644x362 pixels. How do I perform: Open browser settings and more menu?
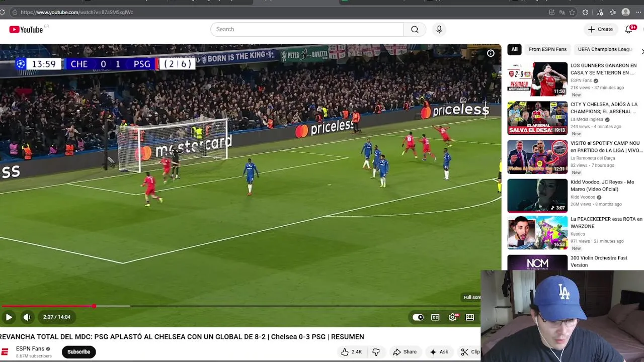click(639, 12)
